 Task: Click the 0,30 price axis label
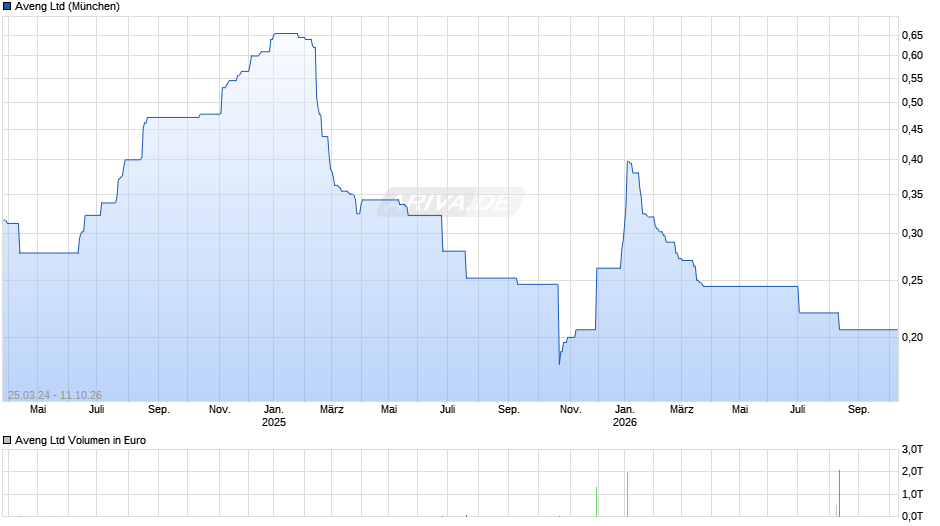(912, 233)
